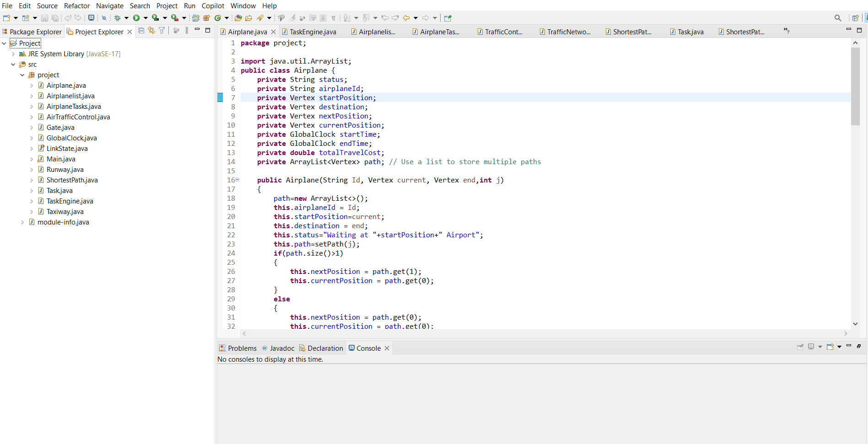Viewport: 868px width, 444px height.
Task: Pin the Console view
Action: point(800,347)
